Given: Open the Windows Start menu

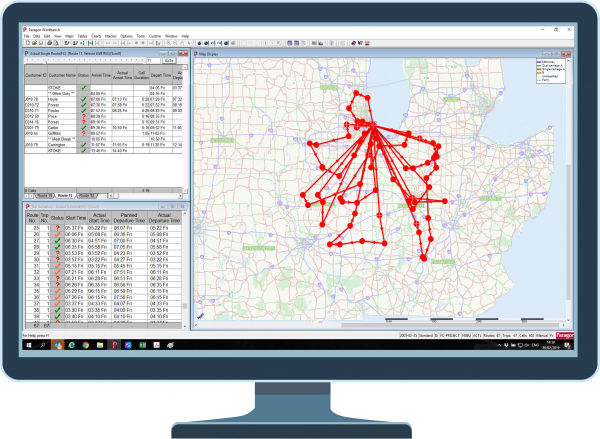Looking at the screenshot, I should (x=29, y=345).
